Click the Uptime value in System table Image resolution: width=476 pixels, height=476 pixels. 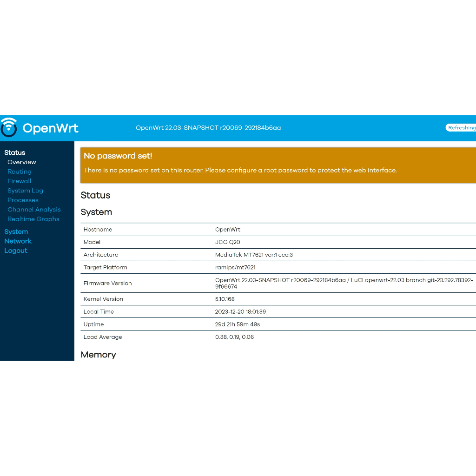pos(238,324)
